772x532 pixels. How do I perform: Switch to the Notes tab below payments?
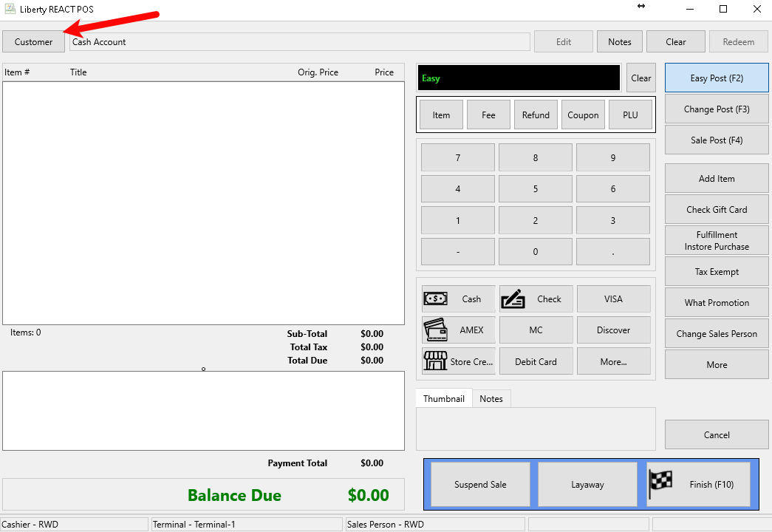pyautogui.click(x=491, y=398)
